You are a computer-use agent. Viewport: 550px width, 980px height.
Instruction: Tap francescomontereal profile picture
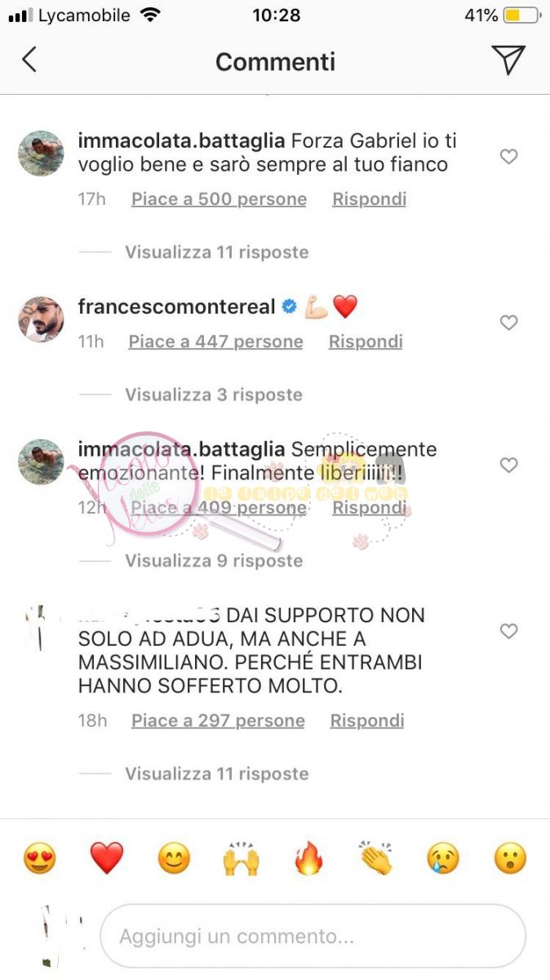coord(41,319)
